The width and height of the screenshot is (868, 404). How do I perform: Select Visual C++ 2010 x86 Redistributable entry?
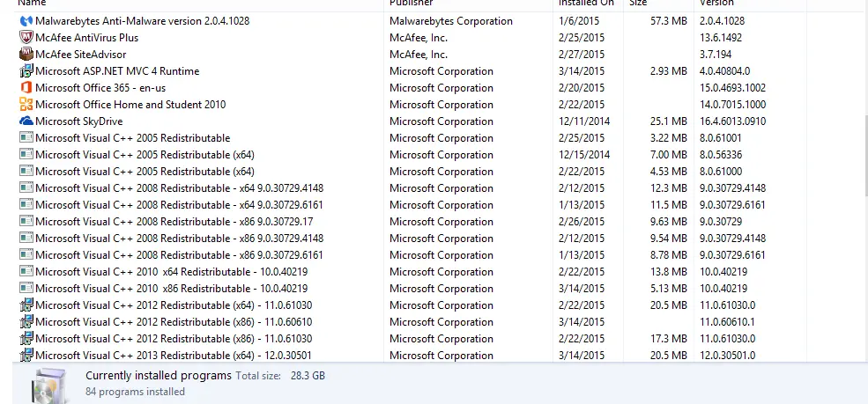pyautogui.click(x=171, y=289)
